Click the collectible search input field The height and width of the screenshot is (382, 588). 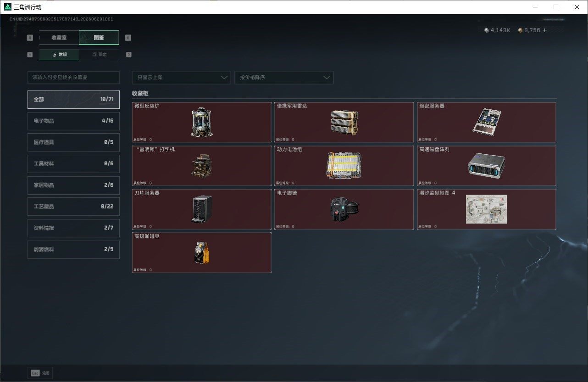pos(73,78)
